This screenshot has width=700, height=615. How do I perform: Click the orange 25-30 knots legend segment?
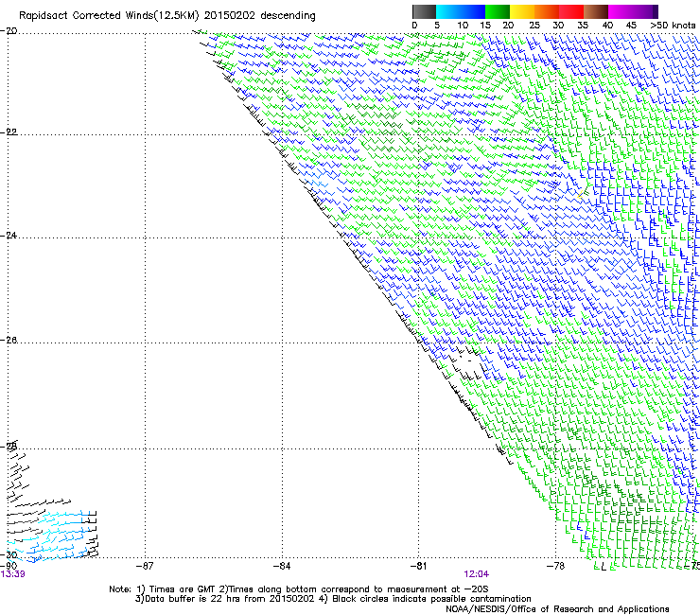point(547,11)
